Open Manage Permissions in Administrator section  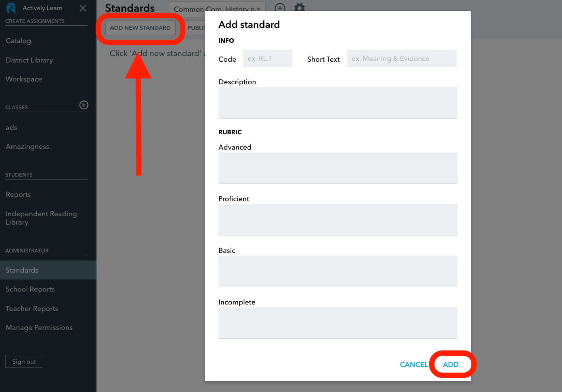pos(39,327)
